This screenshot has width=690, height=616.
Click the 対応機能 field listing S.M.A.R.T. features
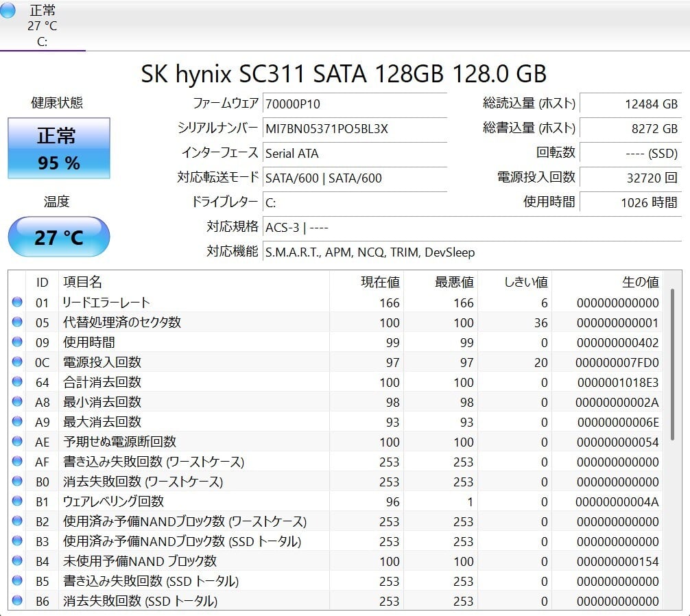point(472,252)
